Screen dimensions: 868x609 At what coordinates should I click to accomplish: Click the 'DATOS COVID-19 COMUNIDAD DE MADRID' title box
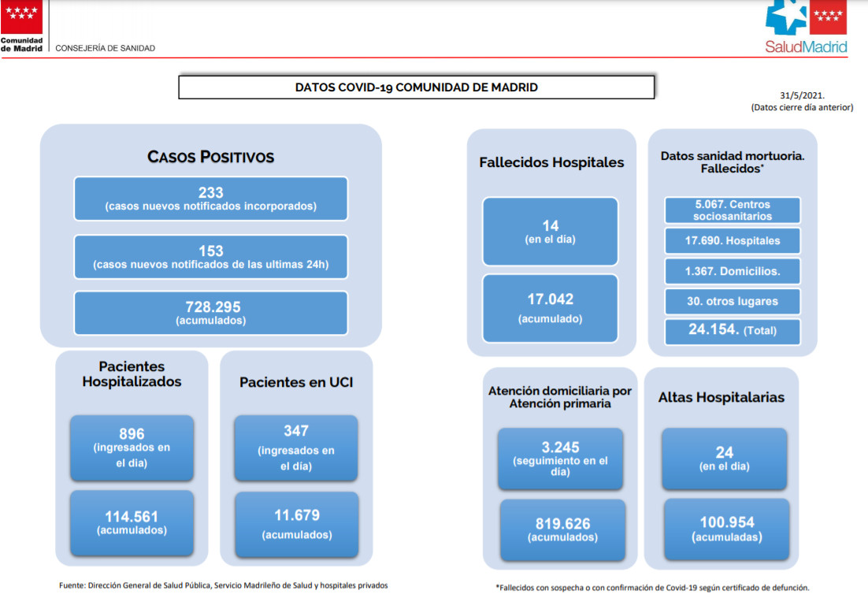pos(417,87)
